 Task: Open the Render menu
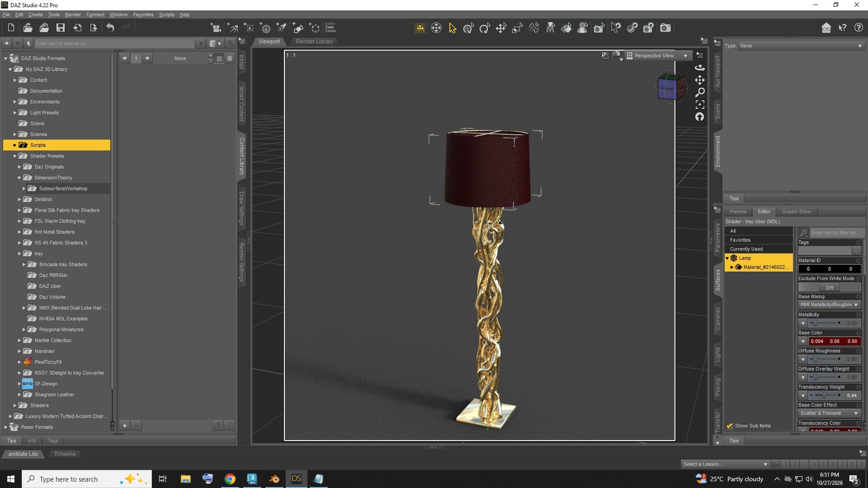tap(73, 14)
